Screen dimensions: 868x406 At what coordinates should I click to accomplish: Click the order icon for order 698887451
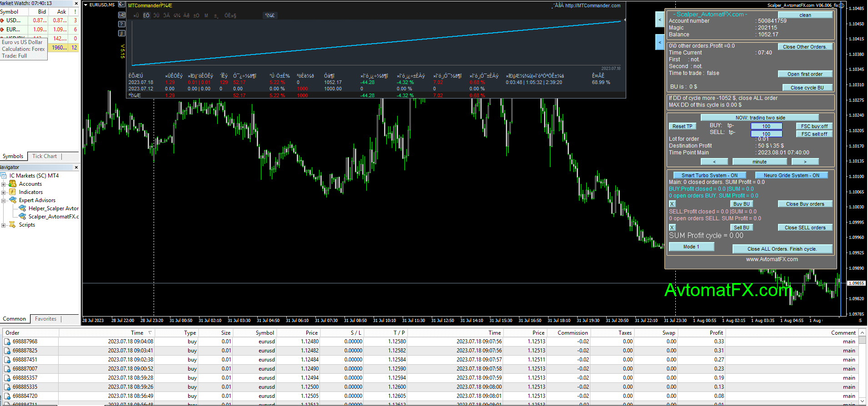click(7, 360)
